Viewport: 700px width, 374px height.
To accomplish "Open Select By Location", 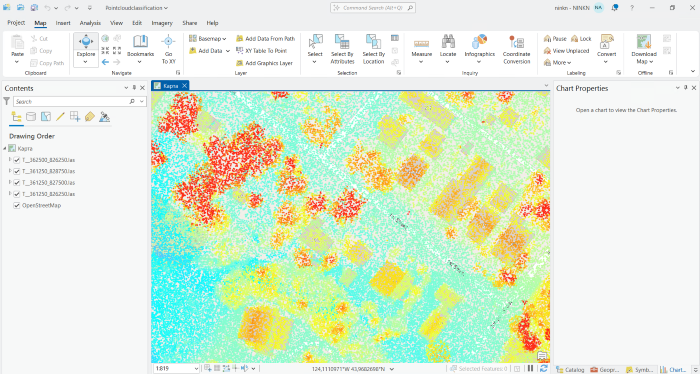I will 373,49.
